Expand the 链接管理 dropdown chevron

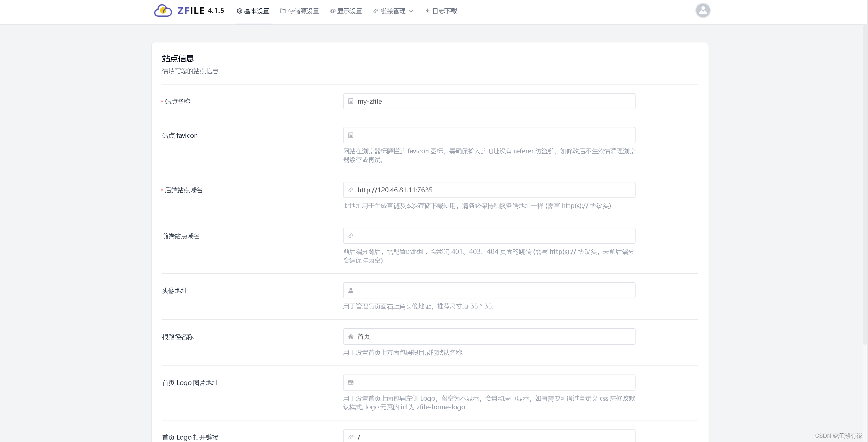click(411, 11)
